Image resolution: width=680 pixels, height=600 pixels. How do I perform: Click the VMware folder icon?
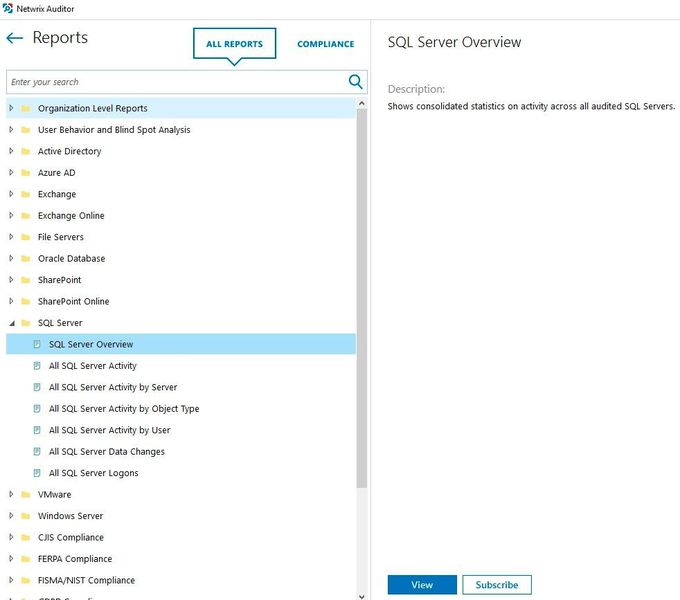pyautogui.click(x=26, y=494)
